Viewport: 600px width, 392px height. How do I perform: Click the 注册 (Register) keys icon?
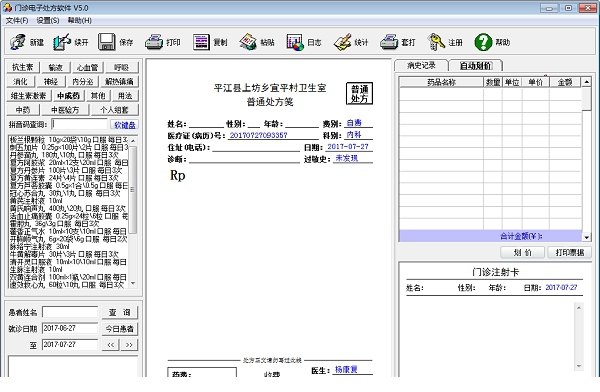tap(436, 42)
